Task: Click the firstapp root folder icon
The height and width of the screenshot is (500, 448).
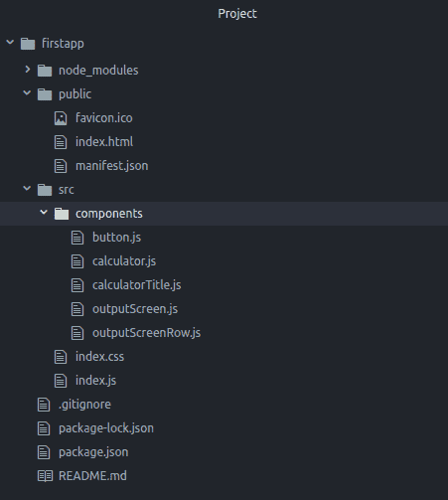Action: (x=28, y=44)
